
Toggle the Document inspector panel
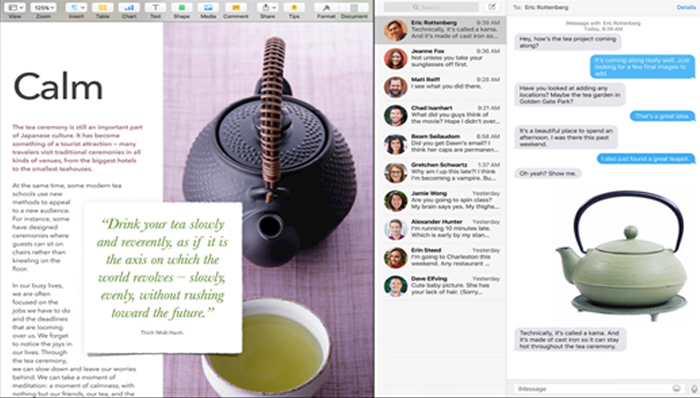pyautogui.click(x=354, y=8)
